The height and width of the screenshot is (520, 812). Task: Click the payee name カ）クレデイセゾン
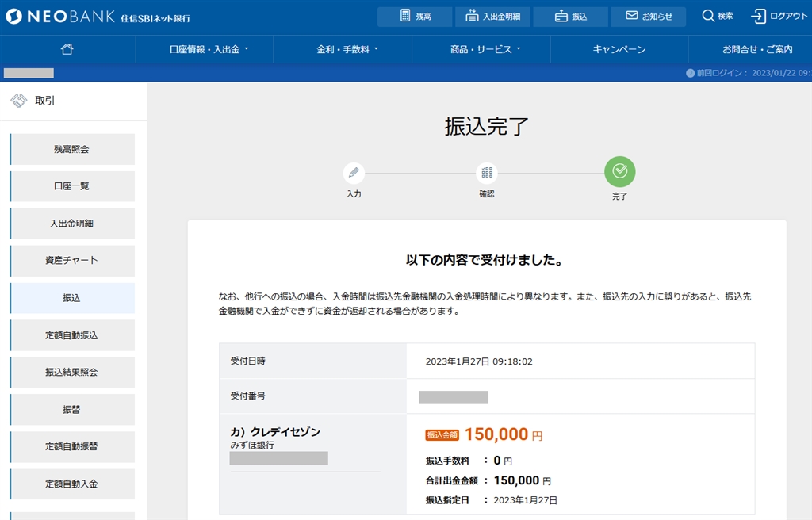point(275,432)
